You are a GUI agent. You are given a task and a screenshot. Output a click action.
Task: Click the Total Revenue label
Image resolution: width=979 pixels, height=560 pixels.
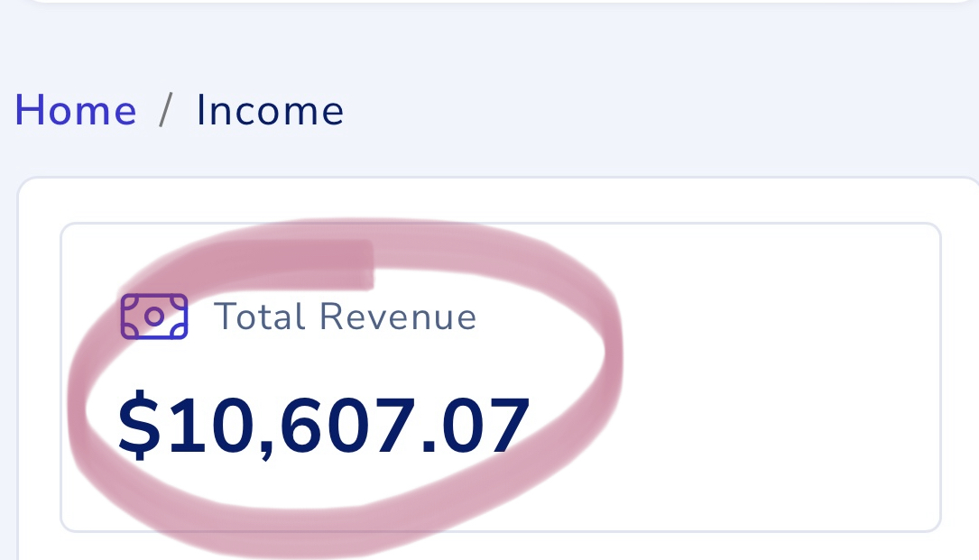(345, 317)
